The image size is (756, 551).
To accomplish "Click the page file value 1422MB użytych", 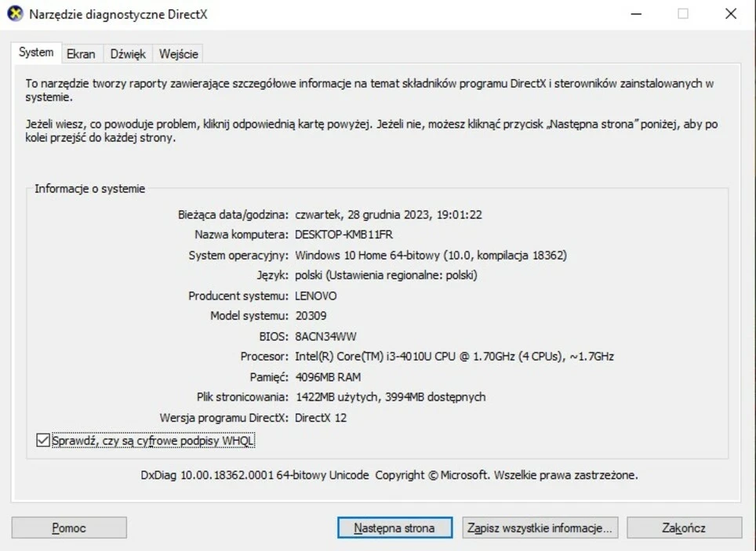I will (x=391, y=397).
